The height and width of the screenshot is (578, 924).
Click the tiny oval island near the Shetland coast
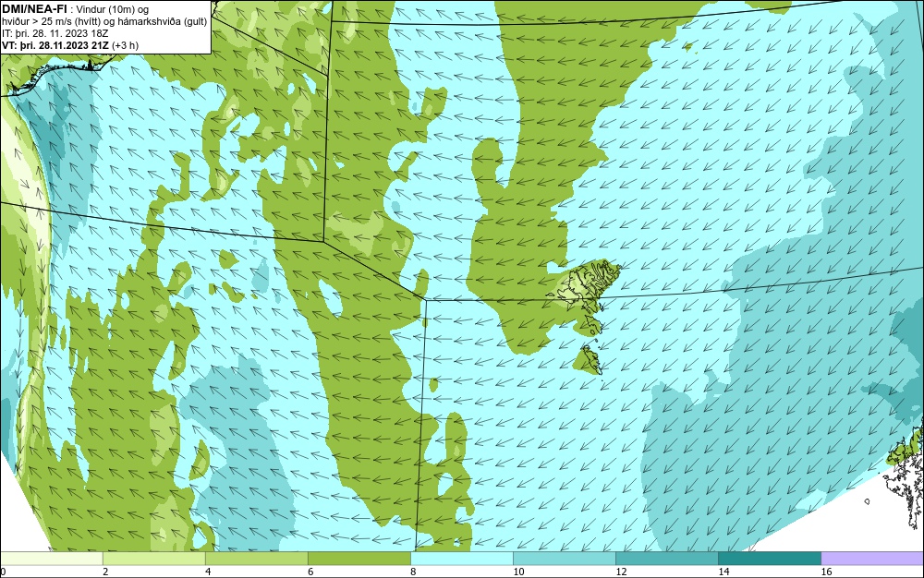(x=867, y=501)
